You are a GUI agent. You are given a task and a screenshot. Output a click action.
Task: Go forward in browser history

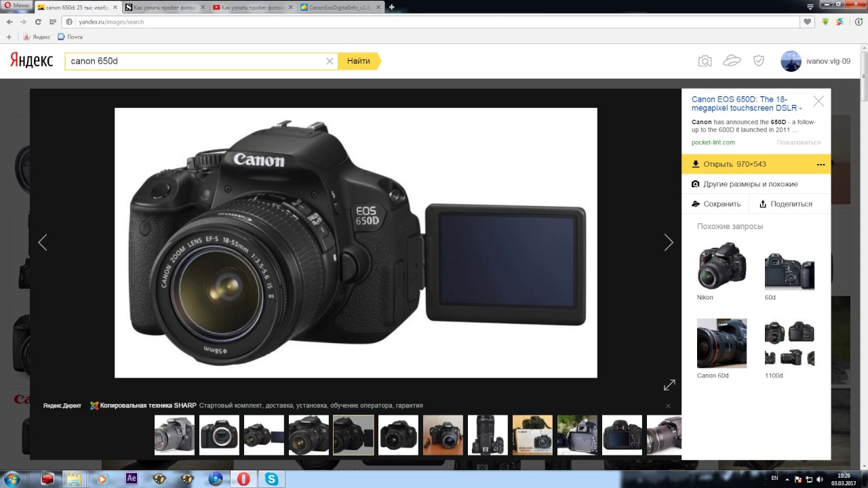[x=24, y=22]
